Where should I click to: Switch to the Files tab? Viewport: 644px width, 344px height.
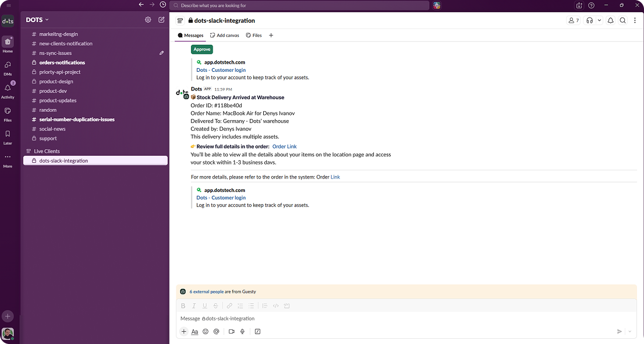pyautogui.click(x=254, y=36)
